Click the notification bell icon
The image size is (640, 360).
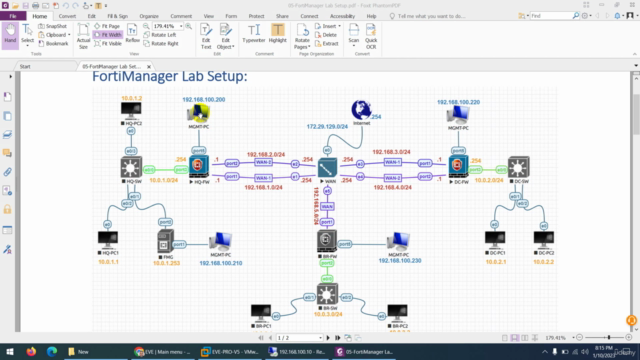(618, 16)
